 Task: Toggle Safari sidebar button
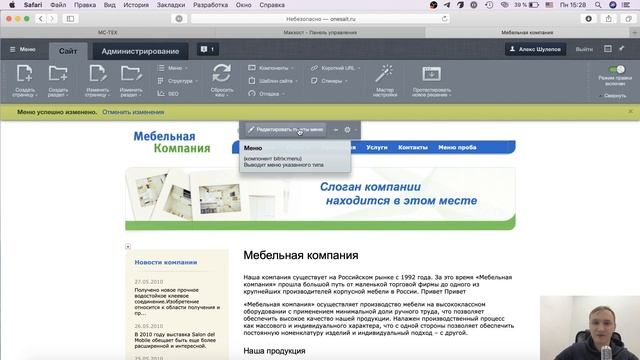(70, 18)
